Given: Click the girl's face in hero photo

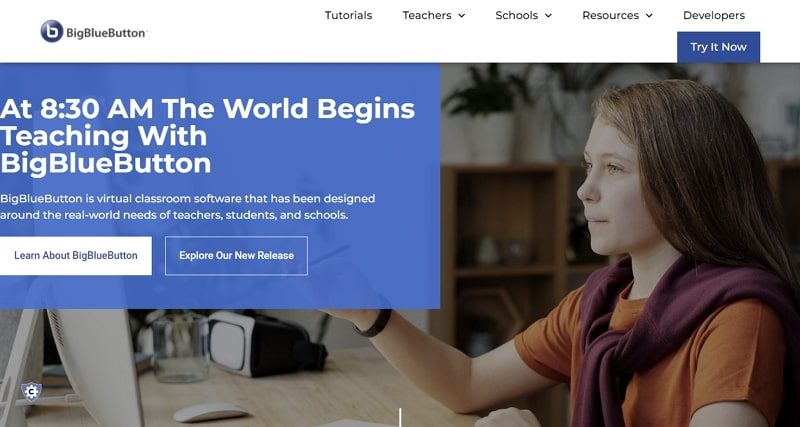Looking at the screenshot, I should (615, 189).
